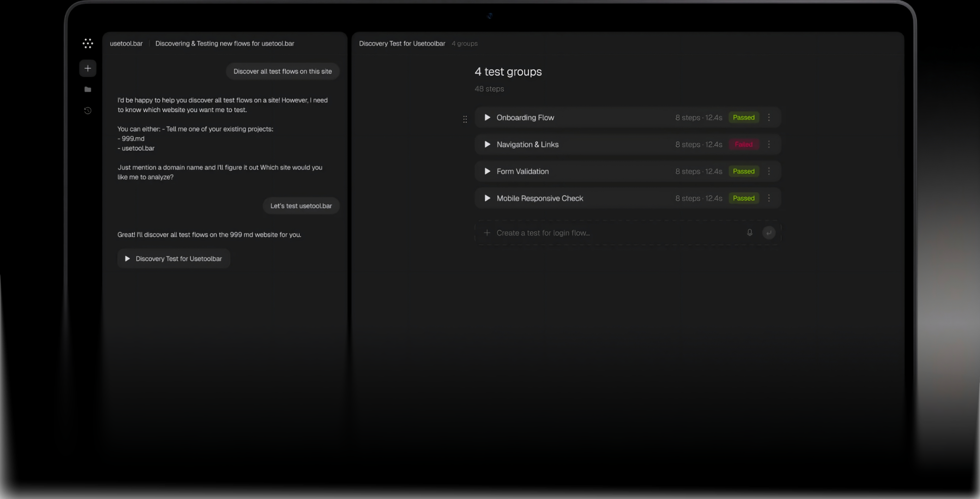Run the Form Validation play icon
This screenshot has height=499, width=980.
coord(487,171)
